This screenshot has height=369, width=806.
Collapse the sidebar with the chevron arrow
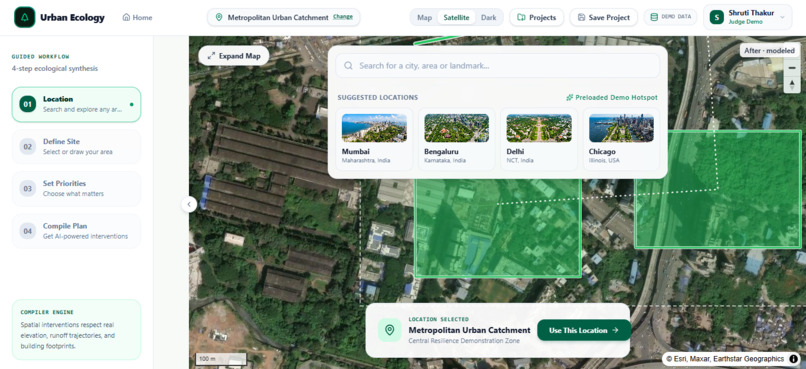[189, 205]
